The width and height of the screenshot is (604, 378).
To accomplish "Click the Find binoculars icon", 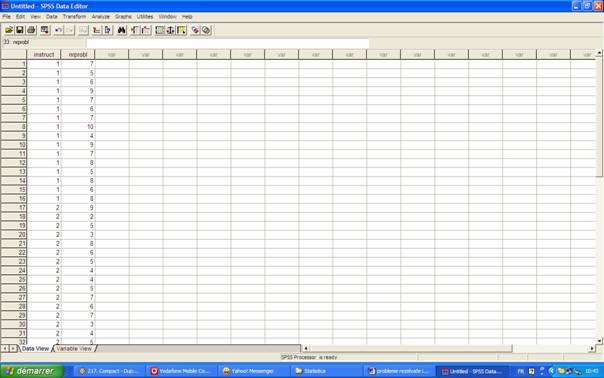I will click(x=122, y=30).
